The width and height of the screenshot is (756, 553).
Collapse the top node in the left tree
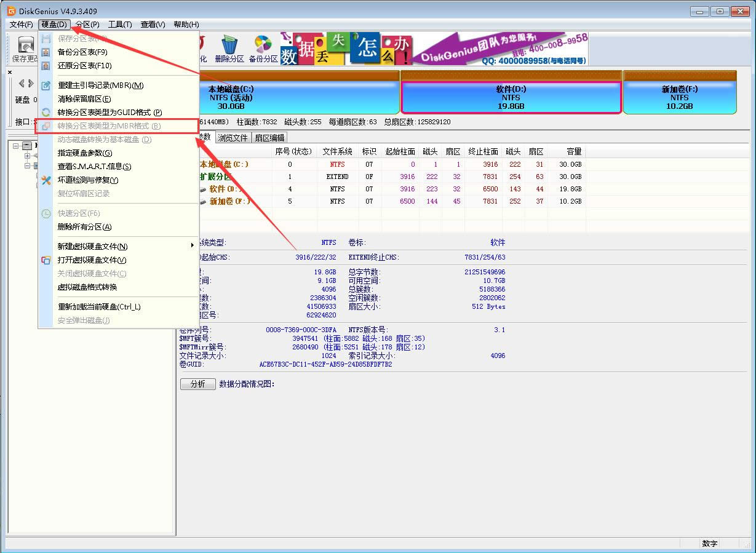(15, 146)
